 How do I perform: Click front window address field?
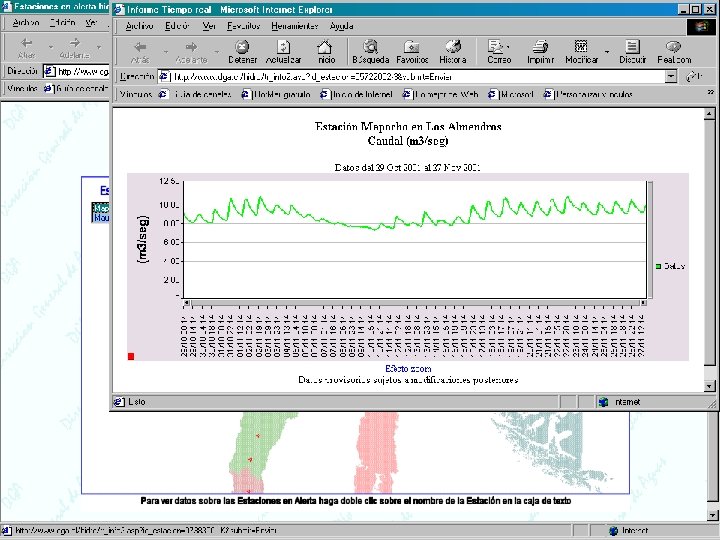pyautogui.click(x=411, y=77)
